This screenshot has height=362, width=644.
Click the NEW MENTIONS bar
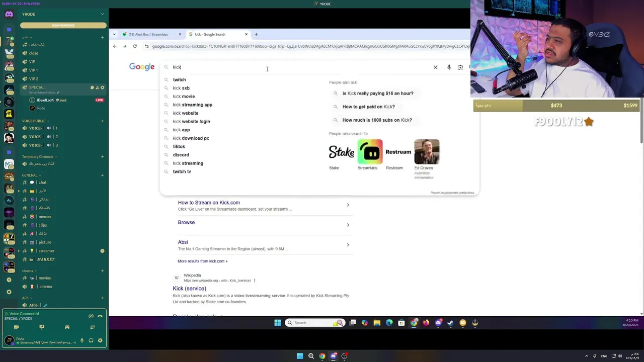(x=63, y=25)
